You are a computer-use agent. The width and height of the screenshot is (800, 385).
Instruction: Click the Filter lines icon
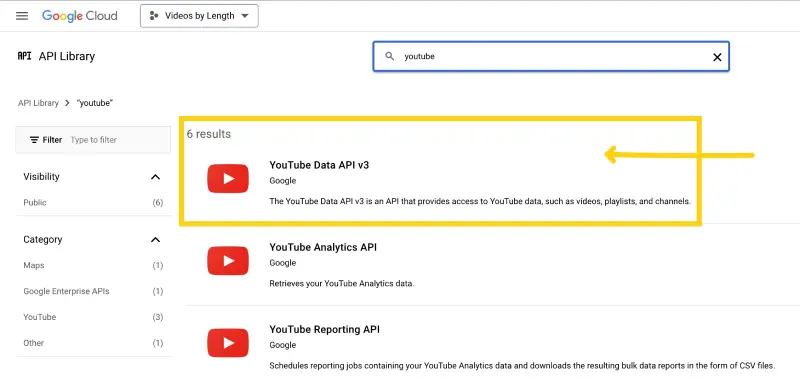(x=34, y=140)
